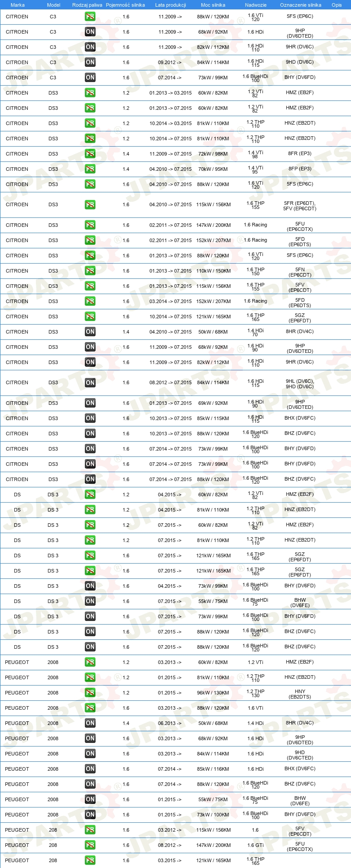Click petrol icon in DS3 72kW / 98KM row
This screenshot has width=351, height=868.
click(x=90, y=154)
